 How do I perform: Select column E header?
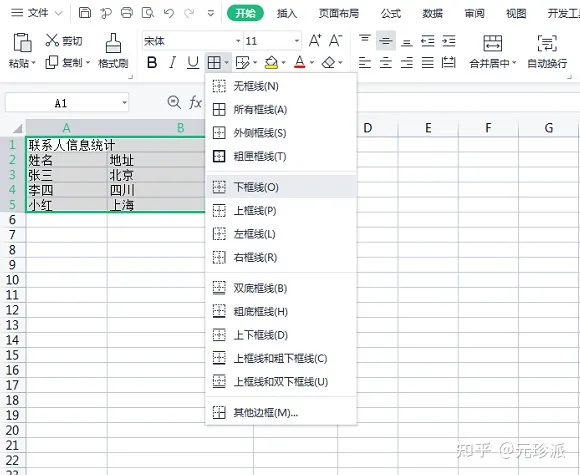click(428, 128)
